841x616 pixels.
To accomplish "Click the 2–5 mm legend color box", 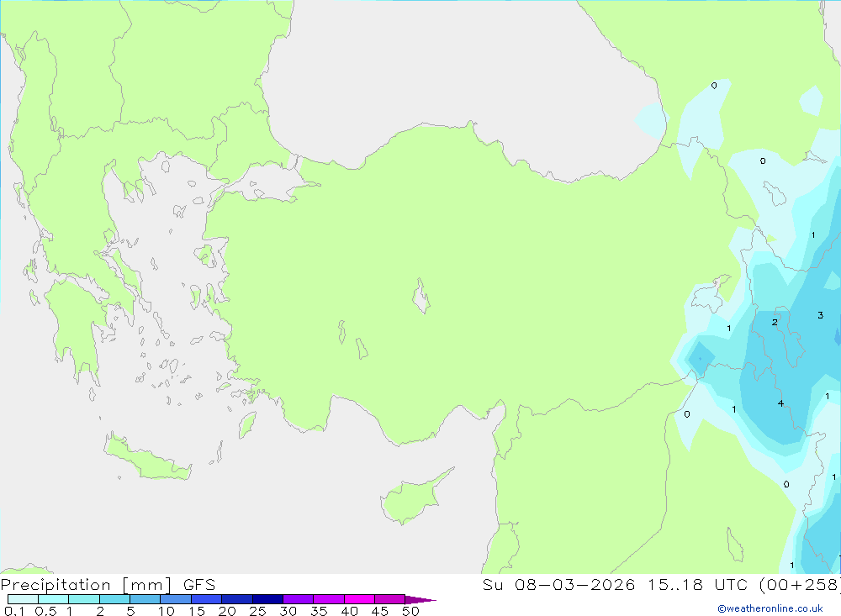I will (114, 599).
